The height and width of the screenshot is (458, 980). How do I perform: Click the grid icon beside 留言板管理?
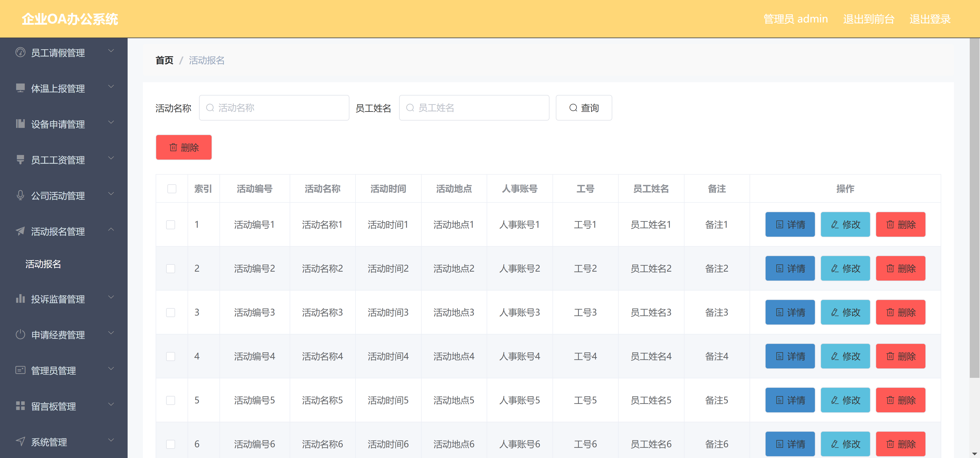[x=20, y=406]
